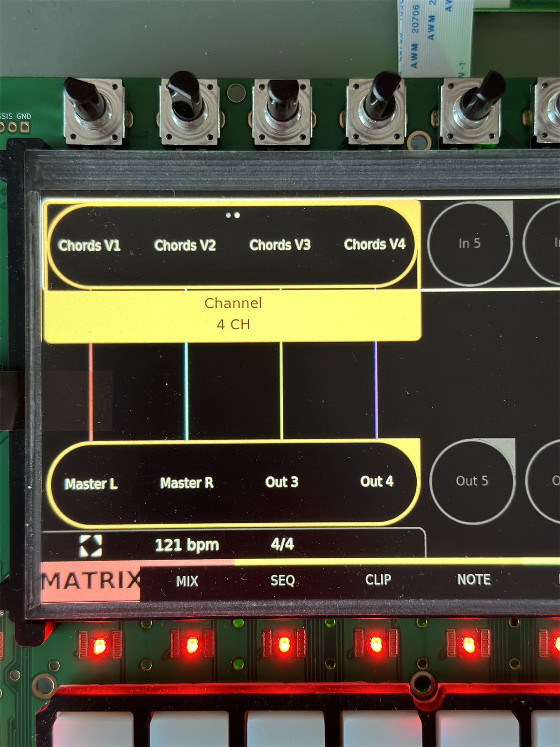Switch to the MIX tab
This screenshot has width=560, height=747.
(x=187, y=581)
